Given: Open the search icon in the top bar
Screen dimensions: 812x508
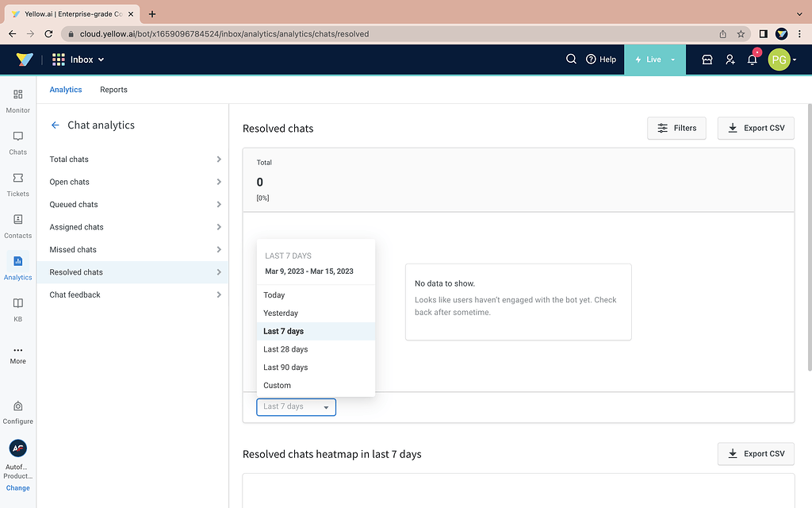Looking at the screenshot, I should 569,59.
